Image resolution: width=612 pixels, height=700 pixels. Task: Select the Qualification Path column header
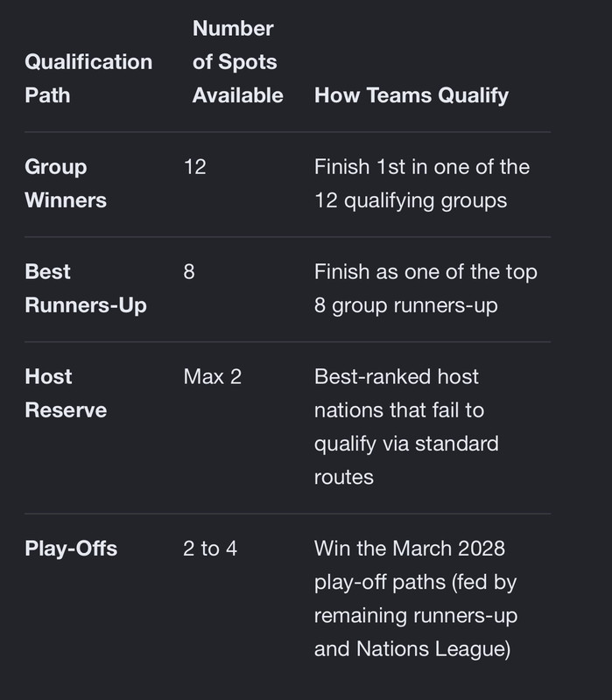tap(88, 79)
